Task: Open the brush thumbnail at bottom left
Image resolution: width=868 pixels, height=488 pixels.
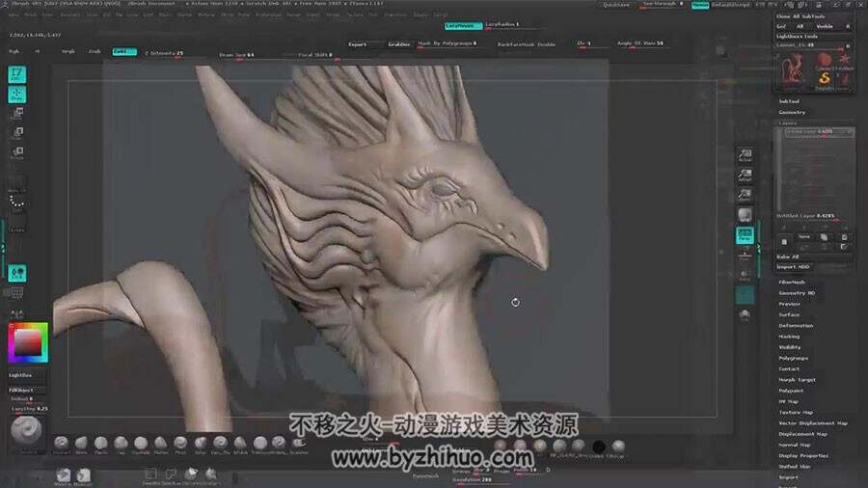Action: (26, 430)
